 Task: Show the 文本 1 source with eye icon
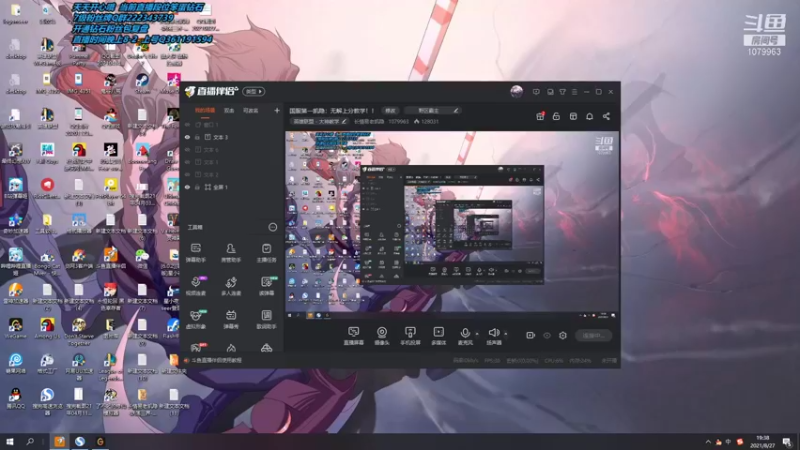point(187,162)
